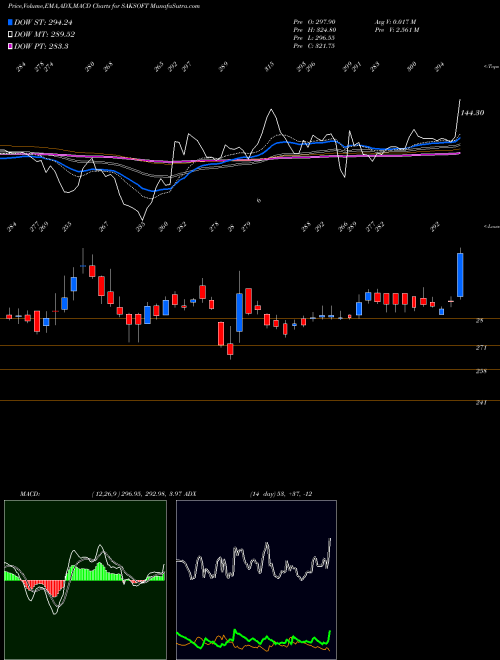Image resolution: width=500 pixels, height=660 pixels.
Task: Click the 271 support level label
Action: pos(481,348)
